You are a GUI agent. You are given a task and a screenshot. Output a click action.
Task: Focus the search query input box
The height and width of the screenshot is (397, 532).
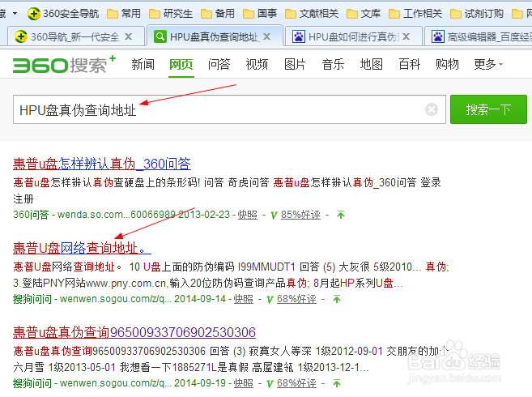click(x=229, y=109)
